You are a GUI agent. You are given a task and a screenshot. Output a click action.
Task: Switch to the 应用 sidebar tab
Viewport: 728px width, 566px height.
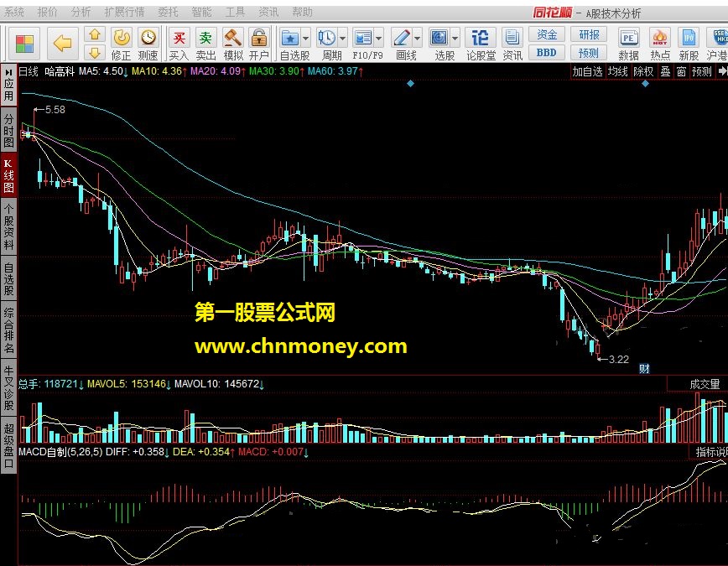[8, 84]
